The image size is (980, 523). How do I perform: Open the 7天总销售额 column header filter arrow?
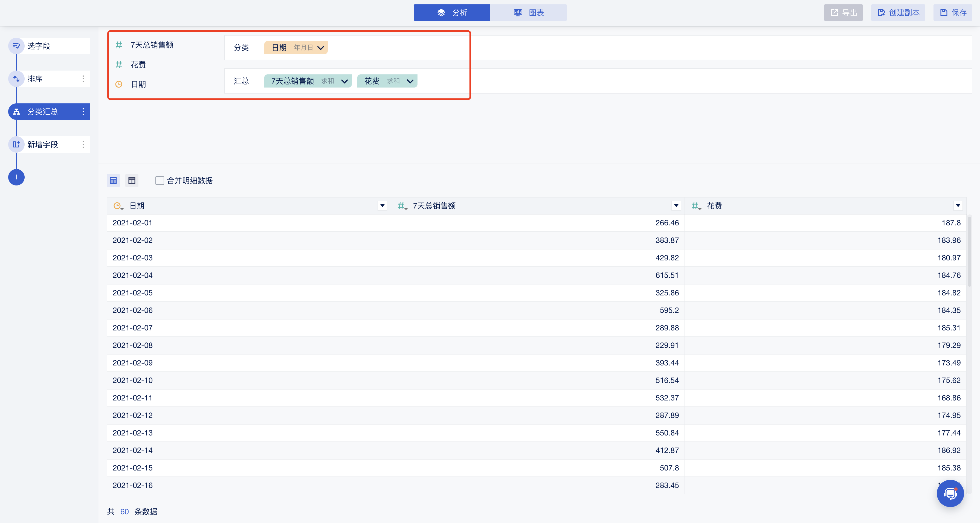coord(676,206)
